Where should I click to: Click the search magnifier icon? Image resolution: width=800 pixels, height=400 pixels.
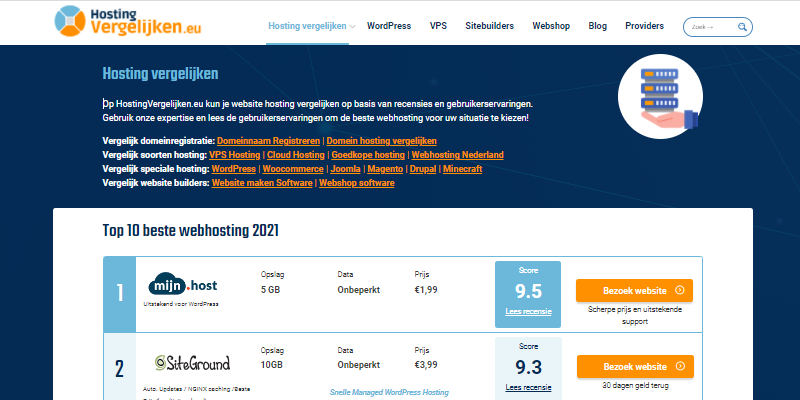742,27
